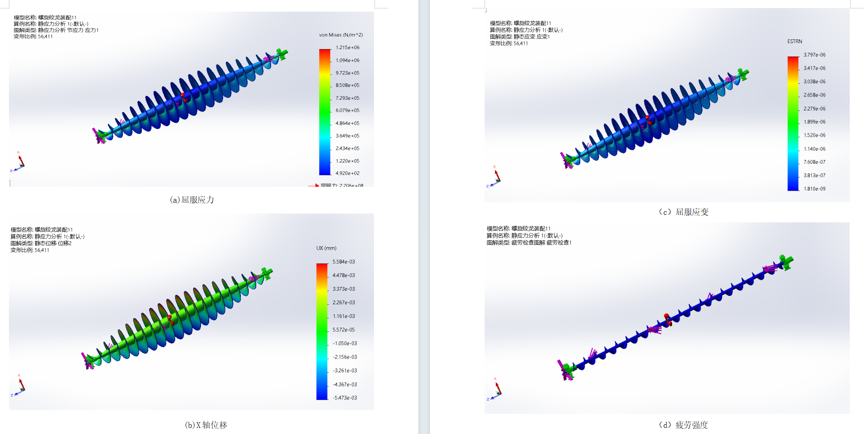Click the strain legend maximum "3.797e-06"
Image resolution: width=868 pixels, height=434 pixels.
click(815, 55)
